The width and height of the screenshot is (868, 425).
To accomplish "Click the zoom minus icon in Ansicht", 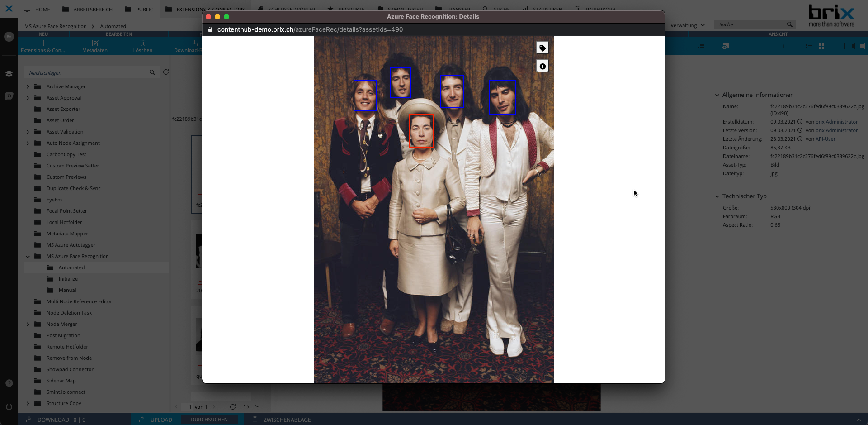I will coord(746,46).
